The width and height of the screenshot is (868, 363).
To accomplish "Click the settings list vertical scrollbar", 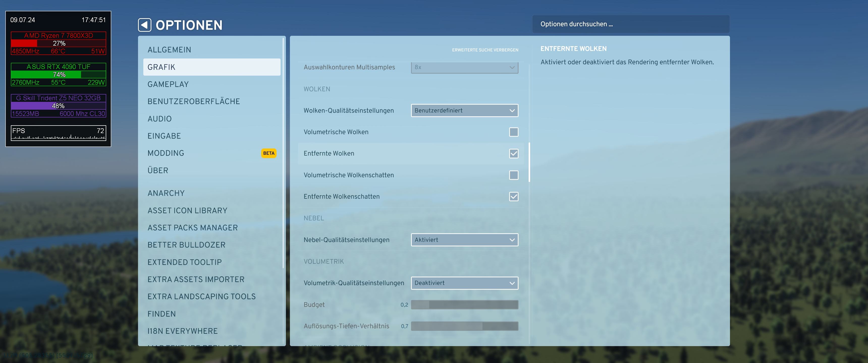I will tap(529, 162).
